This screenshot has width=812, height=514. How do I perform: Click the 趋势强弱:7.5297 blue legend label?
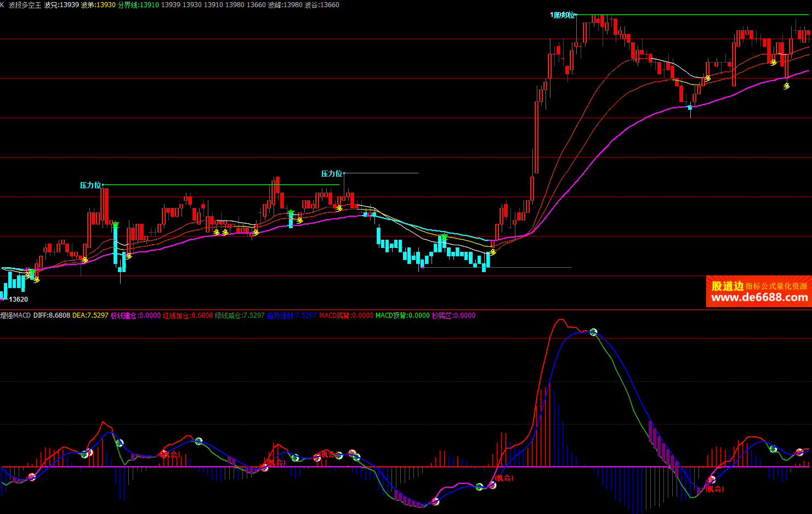(x=292, y=315)
